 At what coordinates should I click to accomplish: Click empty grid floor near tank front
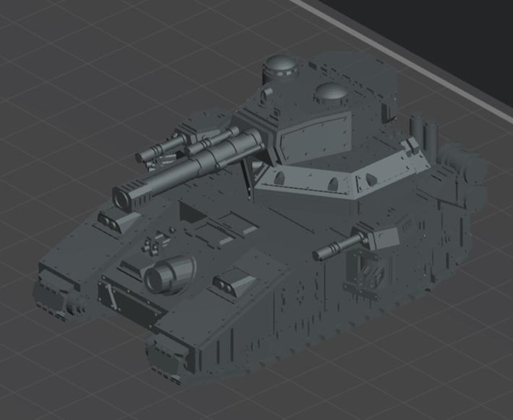pyautogui.click(x=65, y=360)
